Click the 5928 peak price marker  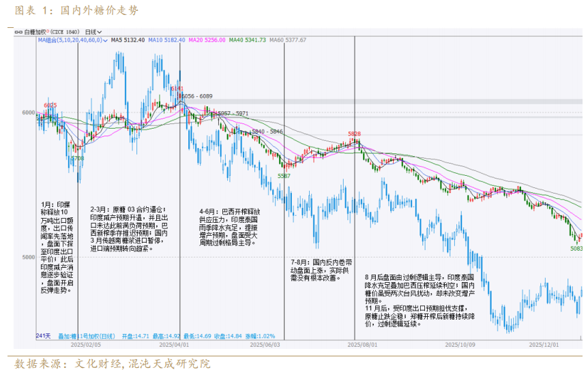tap(354, 134)
